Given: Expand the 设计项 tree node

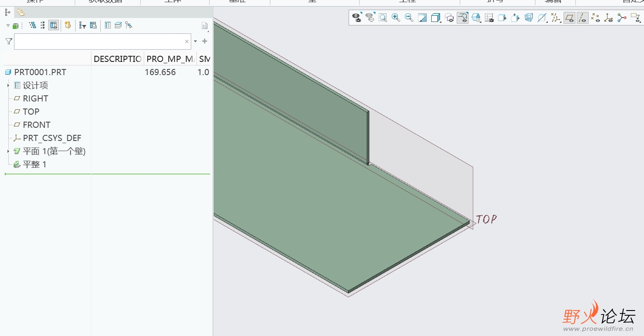Looking at the screenshot, I should tap(8, 85).
